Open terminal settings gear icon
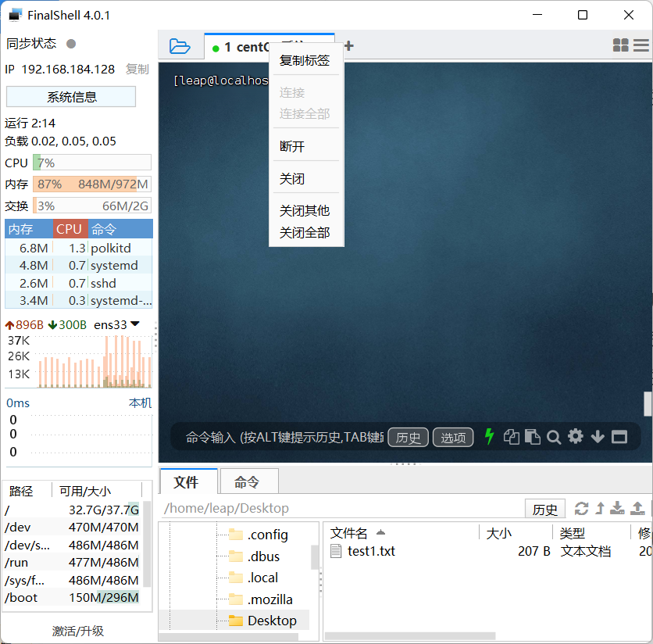The width and height of the screenshot is (653, 644). 576,436
